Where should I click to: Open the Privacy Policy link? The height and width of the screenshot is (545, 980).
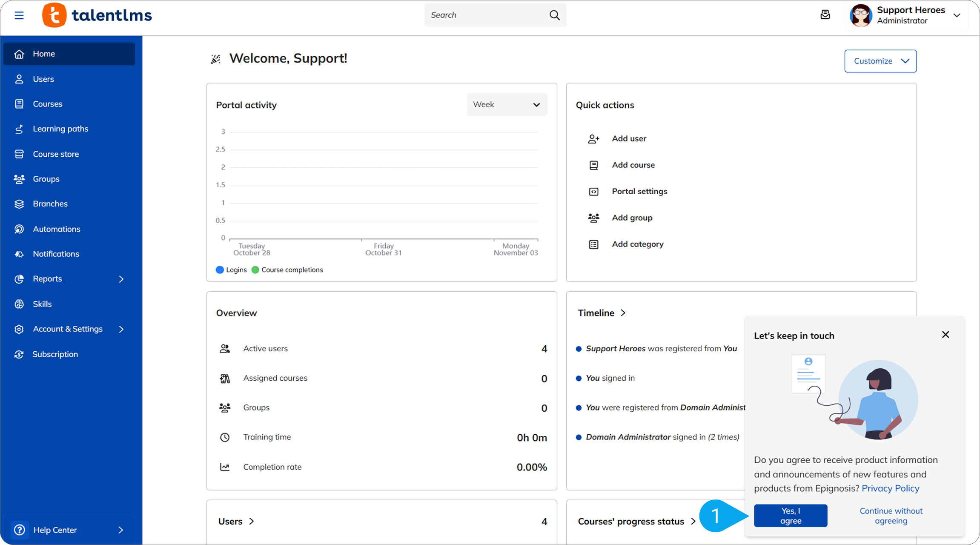point(890,488)
